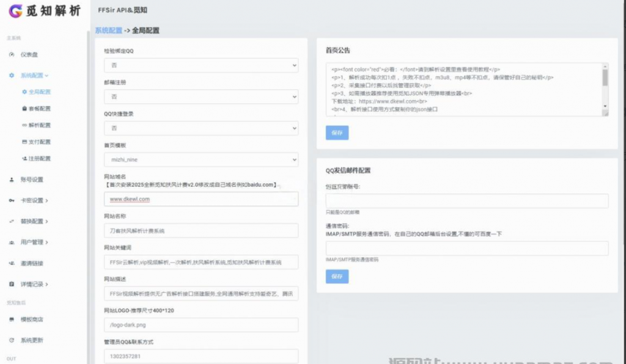Open 支付配置 payment settings icon
Screen dimensions: 626x364
pos(26,141)
